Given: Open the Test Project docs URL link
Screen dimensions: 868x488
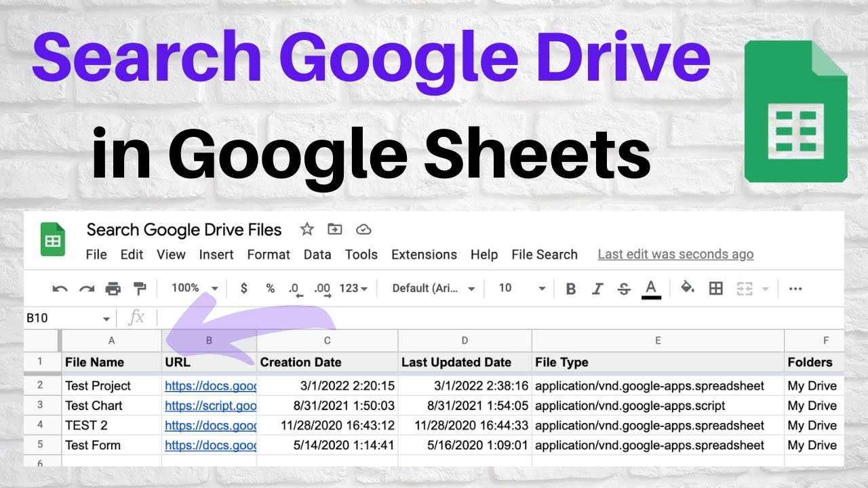Looking at the screenshot, I should coord(210,386).
